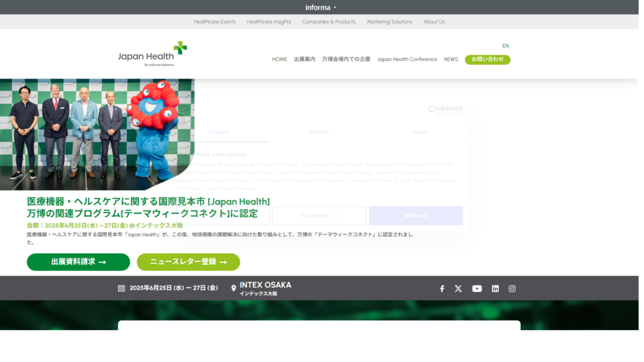Click the Customize cookies button
The width and height of the screenshot is (644, 362).
pyautogui.click(x=319, y=216)
